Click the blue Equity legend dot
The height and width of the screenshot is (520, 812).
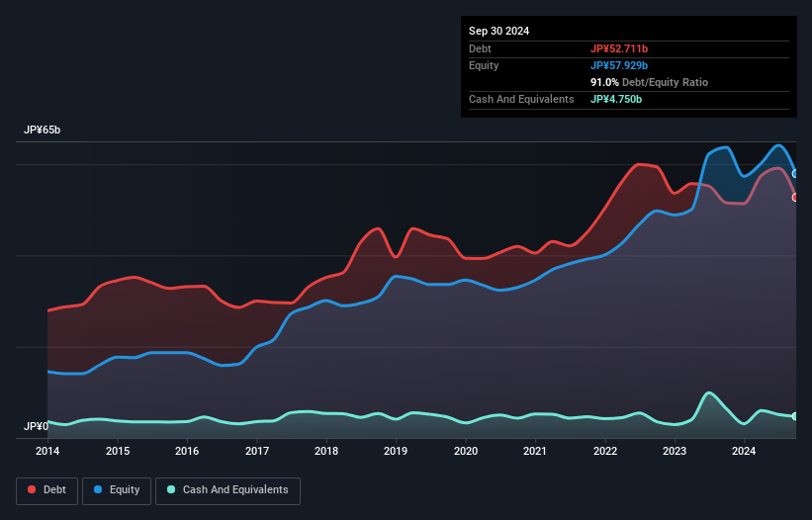click(x=98, y=489)
